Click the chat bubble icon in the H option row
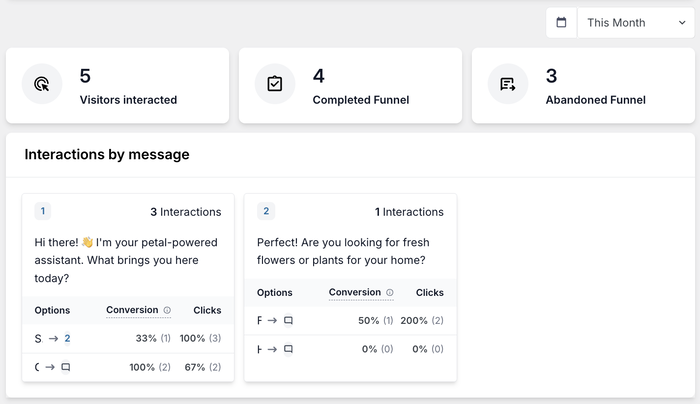The width and height of the screenshot is (700, 404). (288, 350)
